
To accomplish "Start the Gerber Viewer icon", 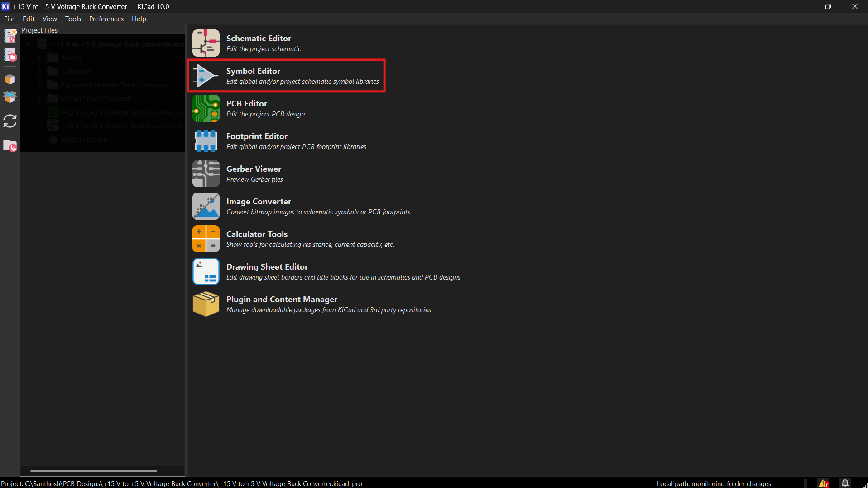I will 206,174.
